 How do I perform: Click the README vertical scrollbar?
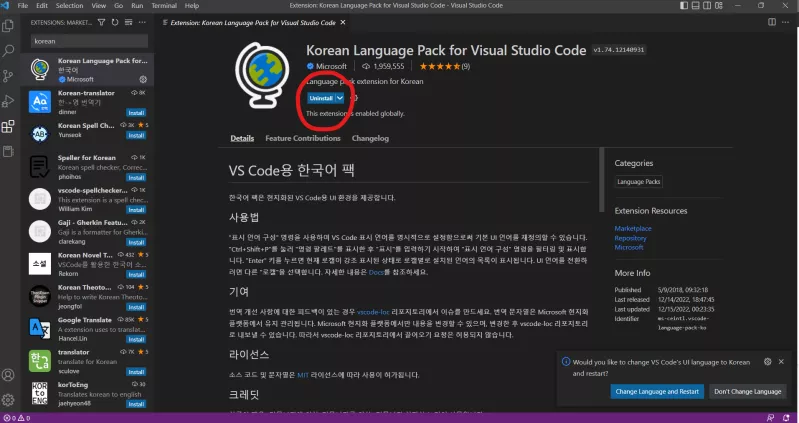point(601,179)
